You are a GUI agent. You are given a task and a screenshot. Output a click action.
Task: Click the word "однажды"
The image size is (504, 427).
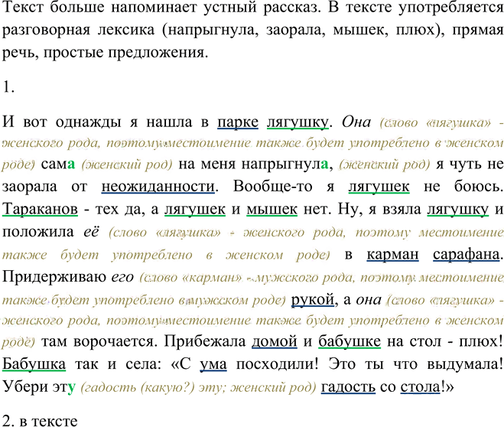pyautogui.click(x=89, y=122)
